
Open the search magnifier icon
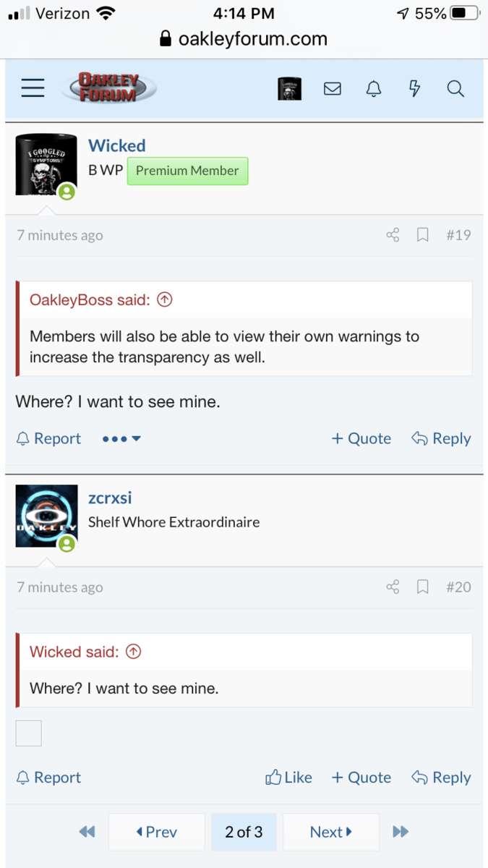(455, 88)
